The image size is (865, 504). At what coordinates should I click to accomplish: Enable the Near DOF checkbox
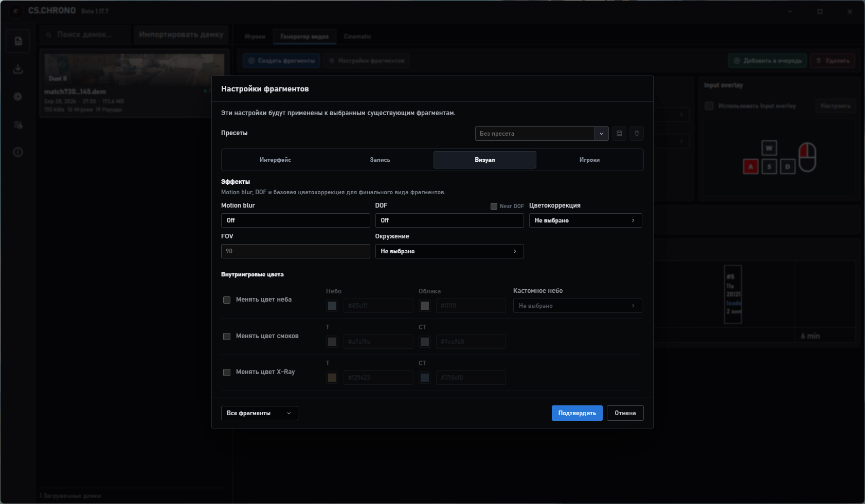(x=494, y=206)
